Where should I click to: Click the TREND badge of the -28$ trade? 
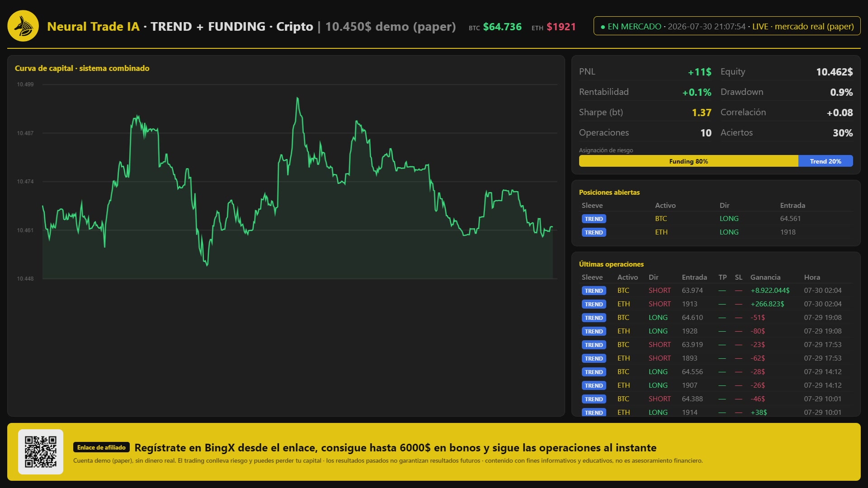pyautogui.click(x=594, y=372)
